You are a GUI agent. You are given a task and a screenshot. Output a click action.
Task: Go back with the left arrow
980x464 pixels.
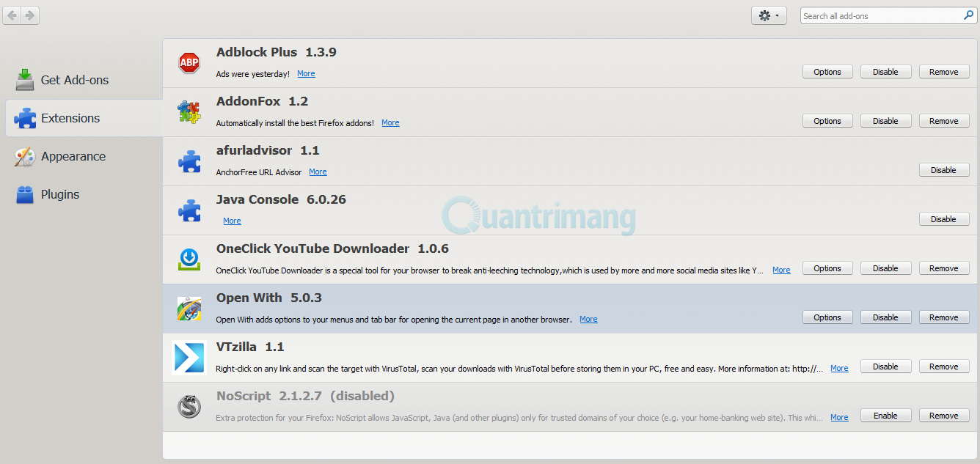pyautogui.click(x=12, y=15)
